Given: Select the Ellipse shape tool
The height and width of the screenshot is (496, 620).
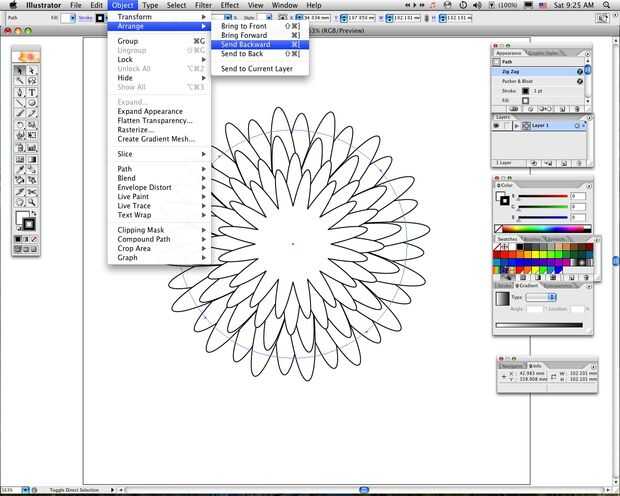Looking at the screenshot, I should tap(32, 103).
